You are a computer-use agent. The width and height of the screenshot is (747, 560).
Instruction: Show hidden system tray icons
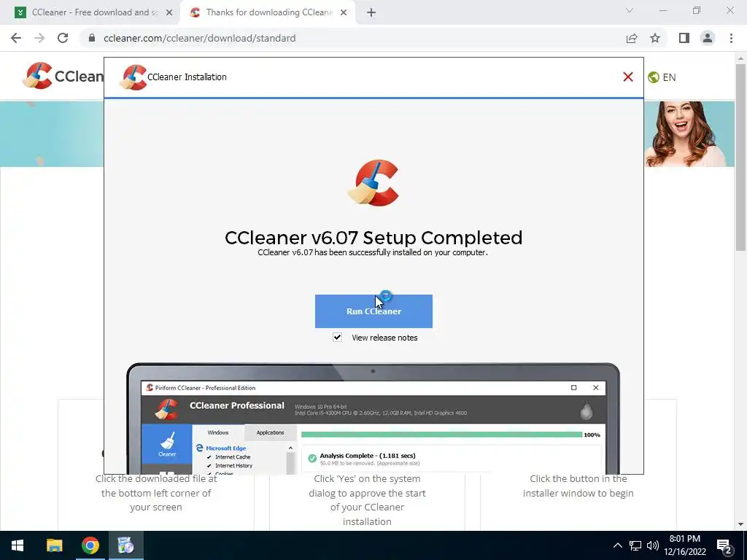(x=617, y=545)
